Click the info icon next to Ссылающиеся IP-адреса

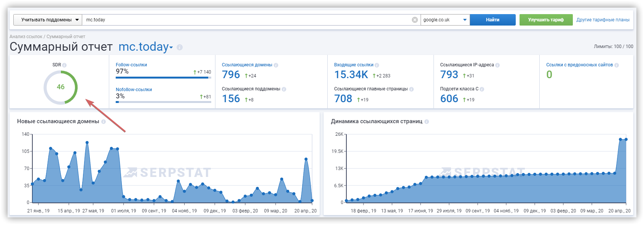pyautogui.click(x=497, y=65)
